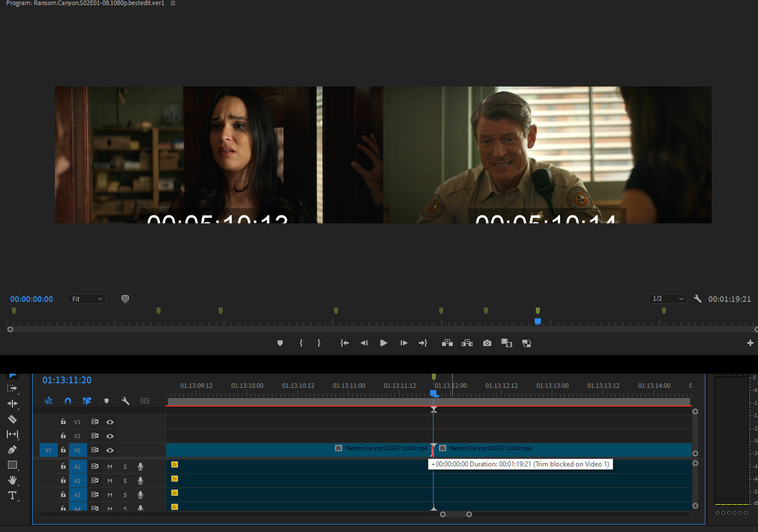Select the Type tool
This screenshot has height=532, width=758.
[x=12, y=495]
